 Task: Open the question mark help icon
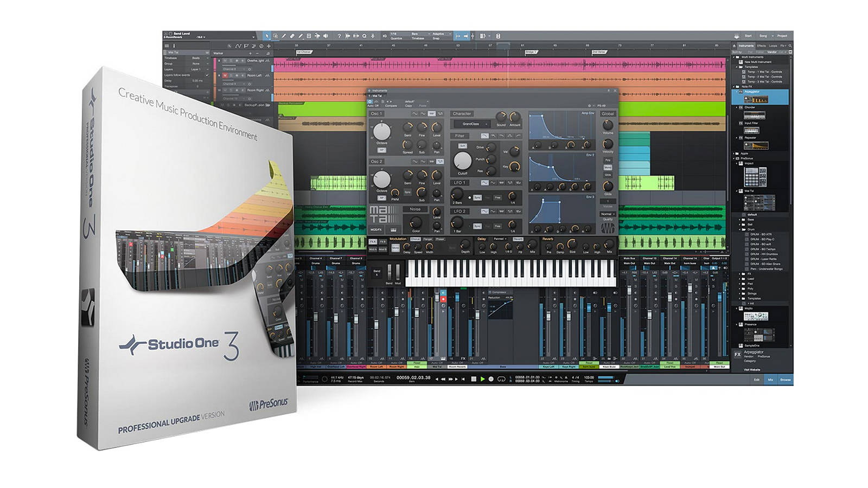(340, 36)
